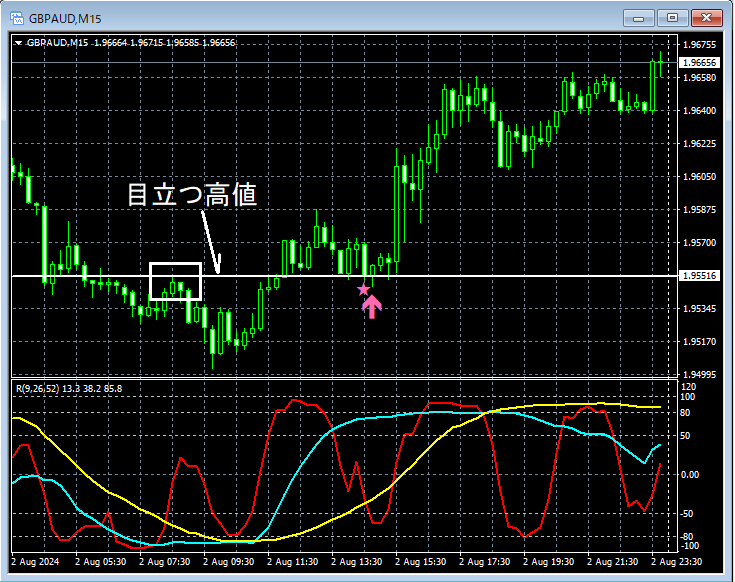
Task: Click the 1.96580 price scale label
Action: pyautogui.click(x=699, y=78)
